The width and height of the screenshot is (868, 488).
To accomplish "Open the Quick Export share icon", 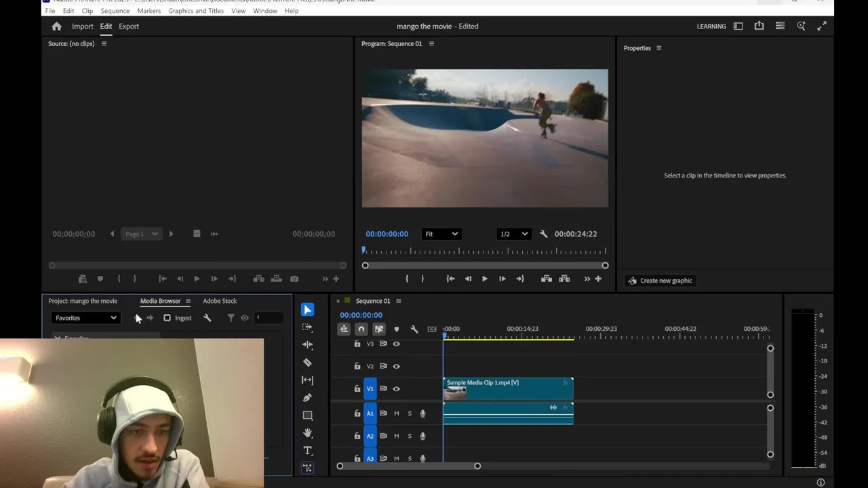I will point(759,26).
